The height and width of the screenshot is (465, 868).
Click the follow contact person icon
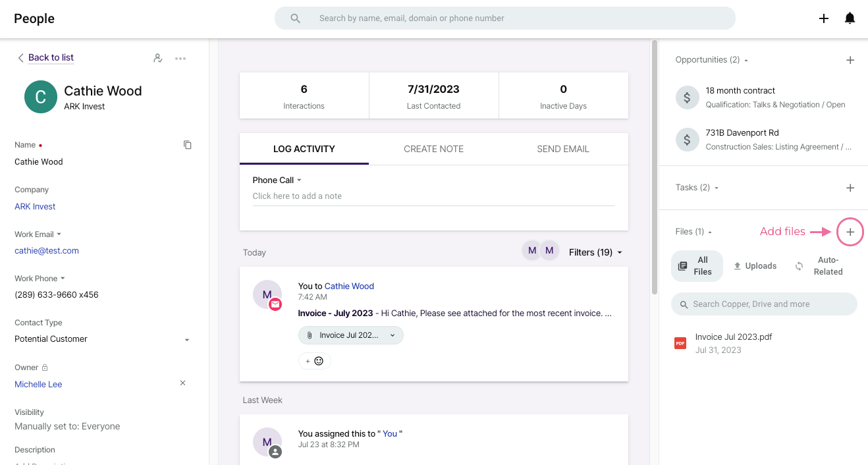pos(158,58)
